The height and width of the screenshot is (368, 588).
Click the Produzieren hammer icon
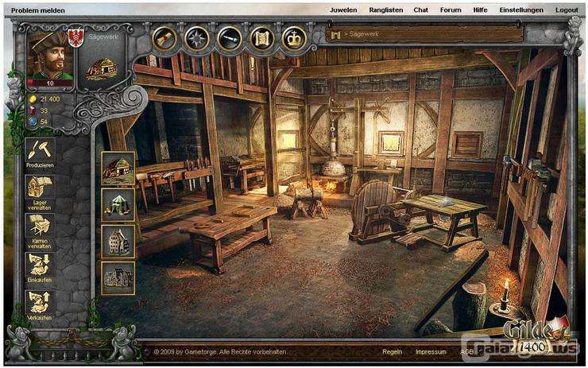pyautogui.click(x=40, y=149)
